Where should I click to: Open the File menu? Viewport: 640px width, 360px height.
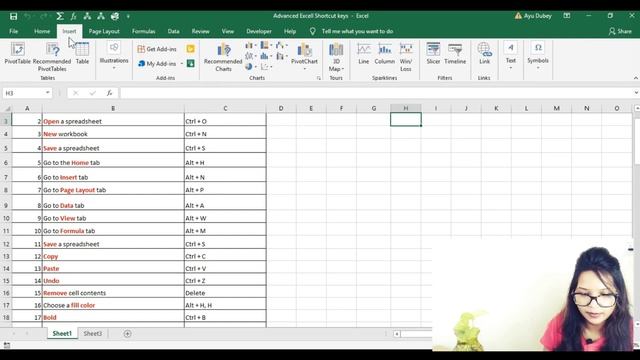point(13,31)
